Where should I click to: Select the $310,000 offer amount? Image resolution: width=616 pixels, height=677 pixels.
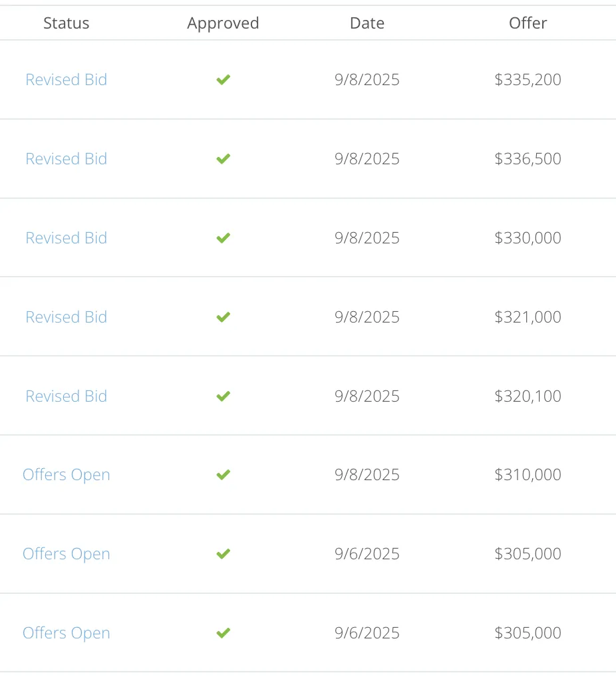click(528, 475)
